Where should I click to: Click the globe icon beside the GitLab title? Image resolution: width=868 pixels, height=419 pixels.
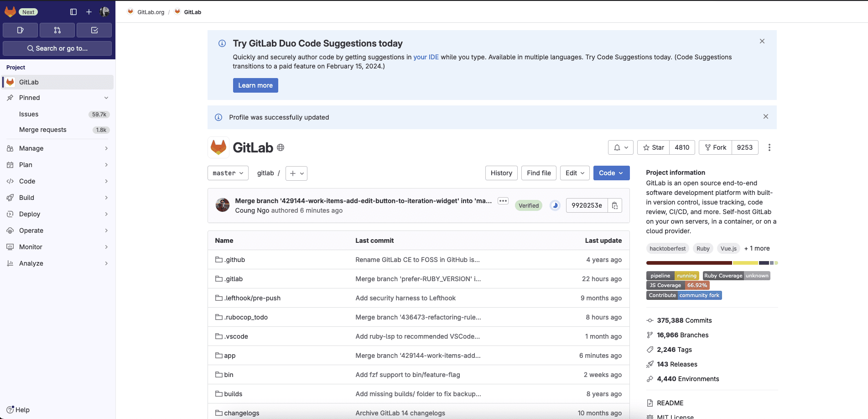pos(281,147)
